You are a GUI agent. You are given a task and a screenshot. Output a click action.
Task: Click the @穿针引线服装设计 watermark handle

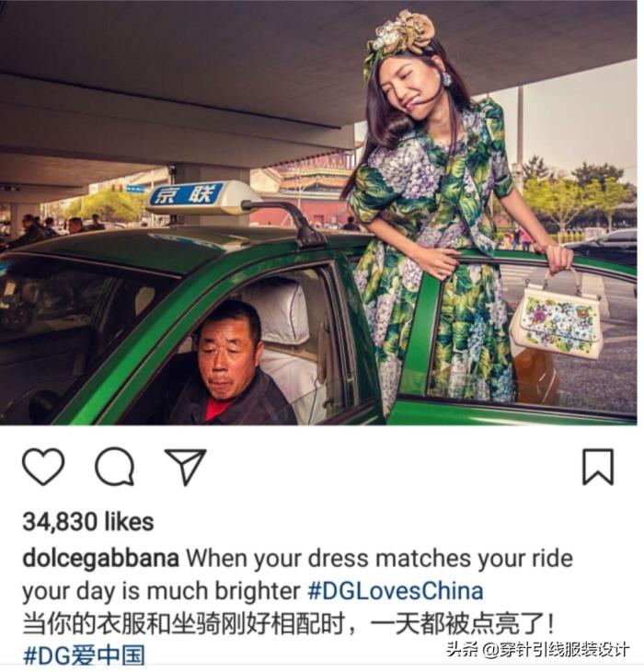pyautogui.click(x=556, y=649)
